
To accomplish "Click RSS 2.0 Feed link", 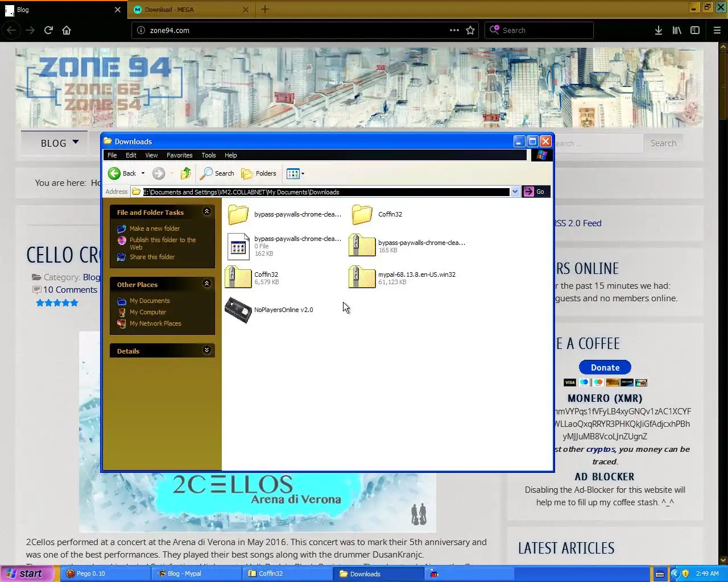I will (578, 223).
